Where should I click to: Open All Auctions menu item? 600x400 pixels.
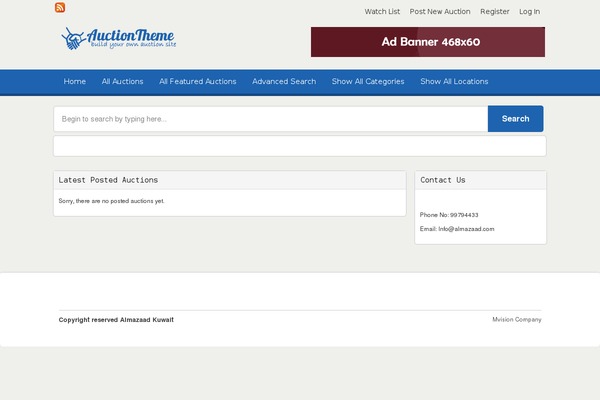click(x=122, y=81)
